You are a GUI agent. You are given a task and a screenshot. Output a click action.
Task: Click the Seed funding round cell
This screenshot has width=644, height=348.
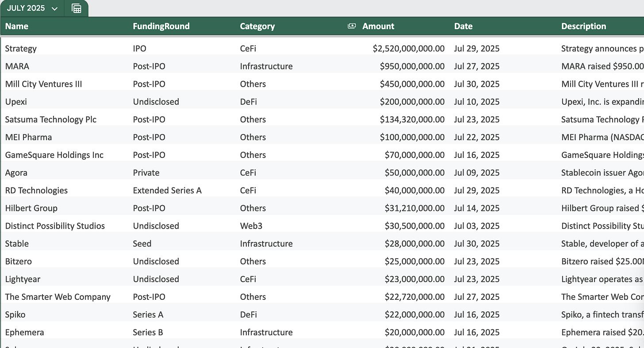[x=142, y=243]
